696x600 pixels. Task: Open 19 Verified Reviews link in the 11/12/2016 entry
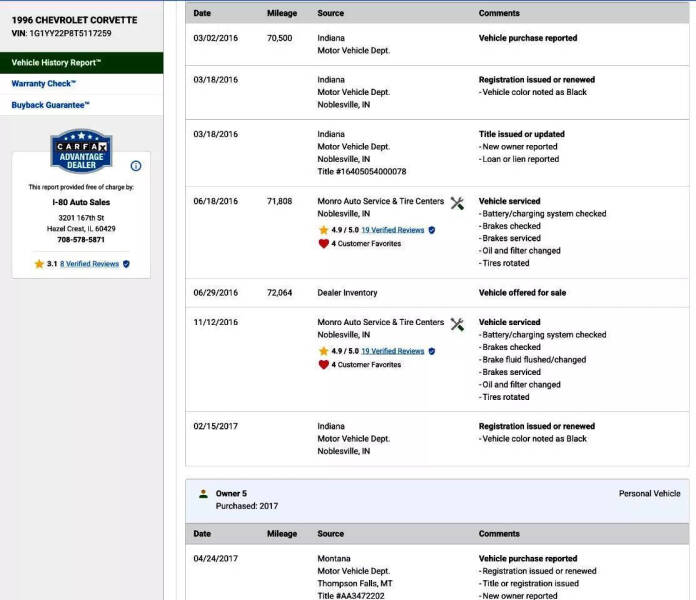(x=392, y=351)
